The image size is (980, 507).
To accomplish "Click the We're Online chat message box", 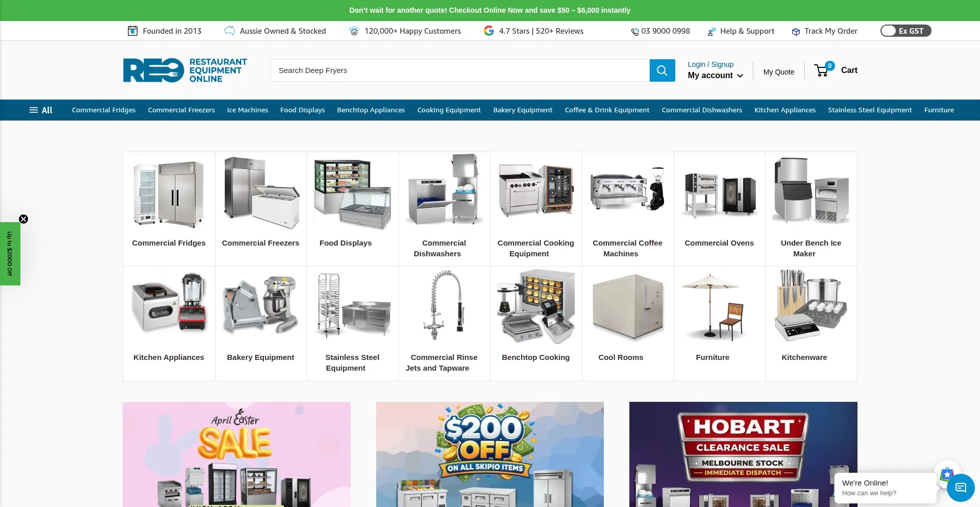I will pos(885,488).
